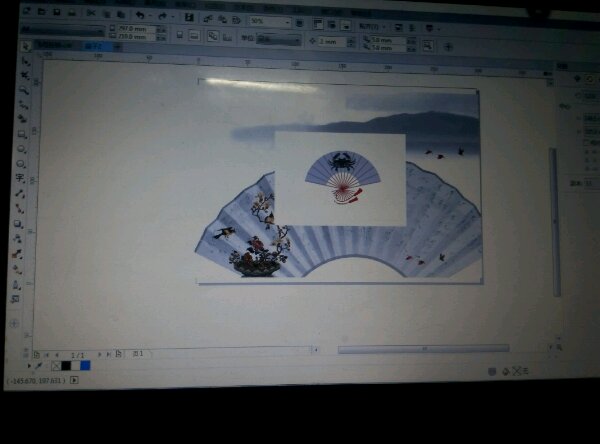Go to the last page button

(108, 354)
